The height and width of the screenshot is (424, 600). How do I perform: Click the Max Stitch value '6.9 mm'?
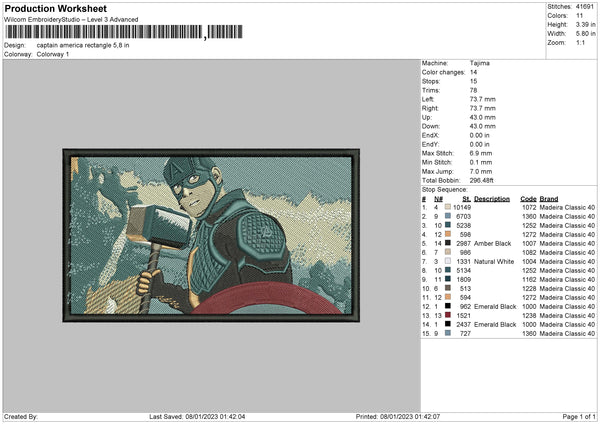click(481, 153)
